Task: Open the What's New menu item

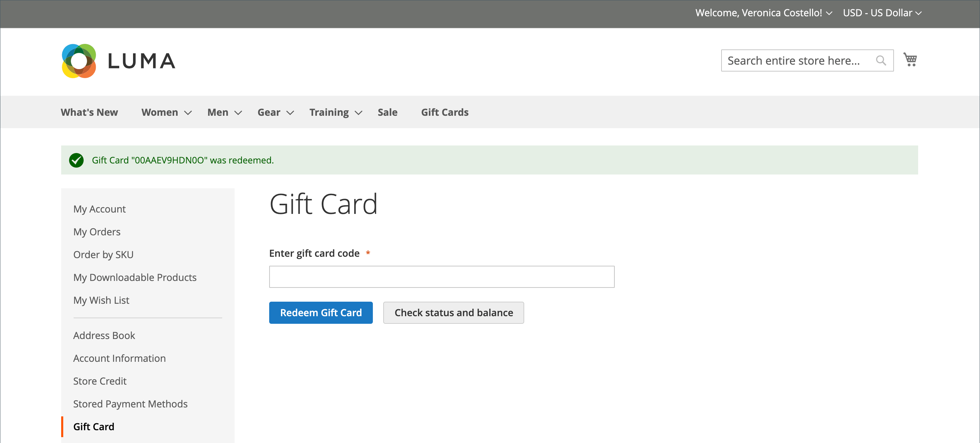Action: coord(89,112)
